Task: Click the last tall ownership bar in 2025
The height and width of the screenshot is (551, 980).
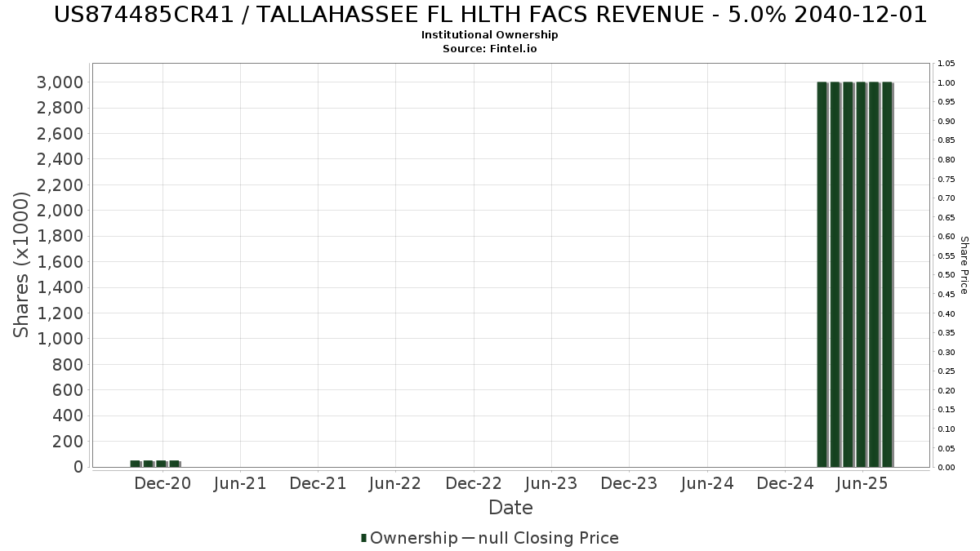Action: point(887,274)
